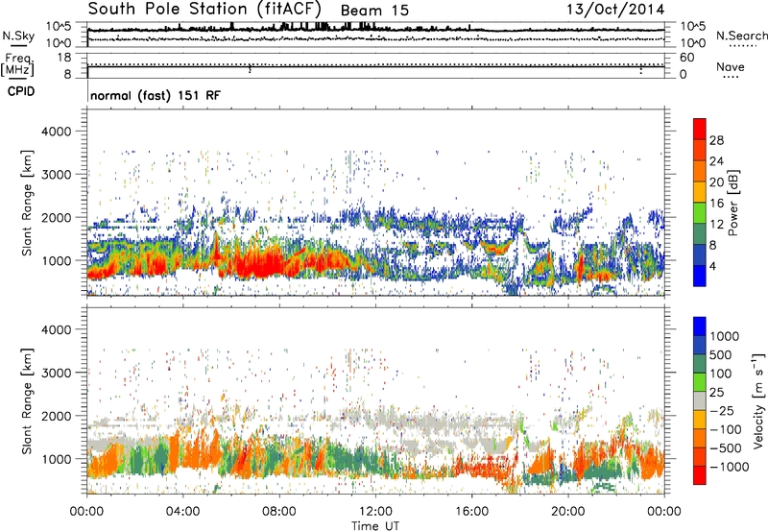Click '3000' on the velocity panel axis
This screenshot has width=768, height=532.
click(x=57, y=373)
